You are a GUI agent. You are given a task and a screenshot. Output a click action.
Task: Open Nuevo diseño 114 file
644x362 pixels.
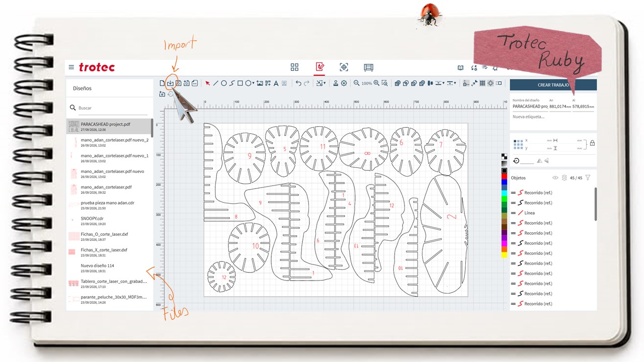tap(109, 268)
